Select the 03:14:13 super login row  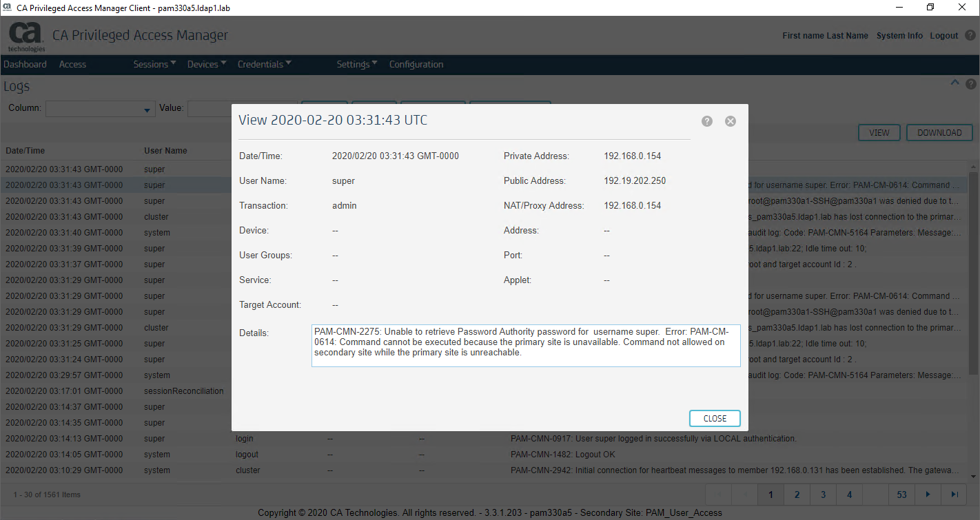[484, 439]
